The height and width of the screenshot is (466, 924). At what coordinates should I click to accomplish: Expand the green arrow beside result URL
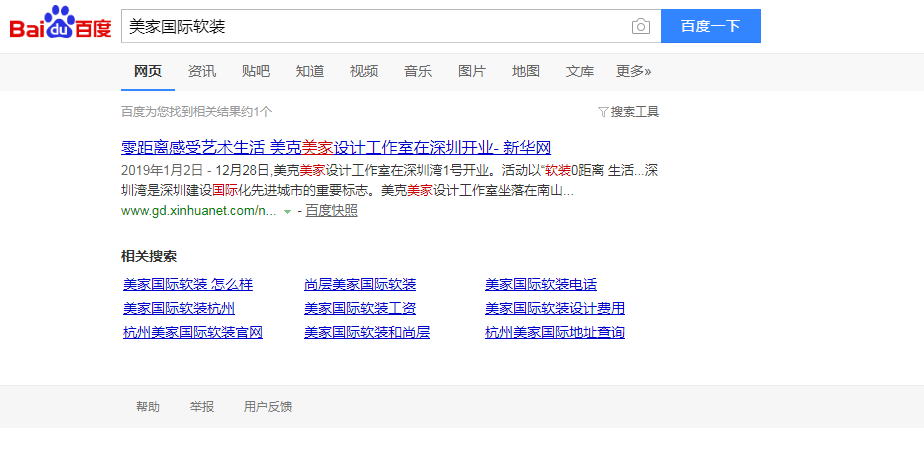(288, 211)
